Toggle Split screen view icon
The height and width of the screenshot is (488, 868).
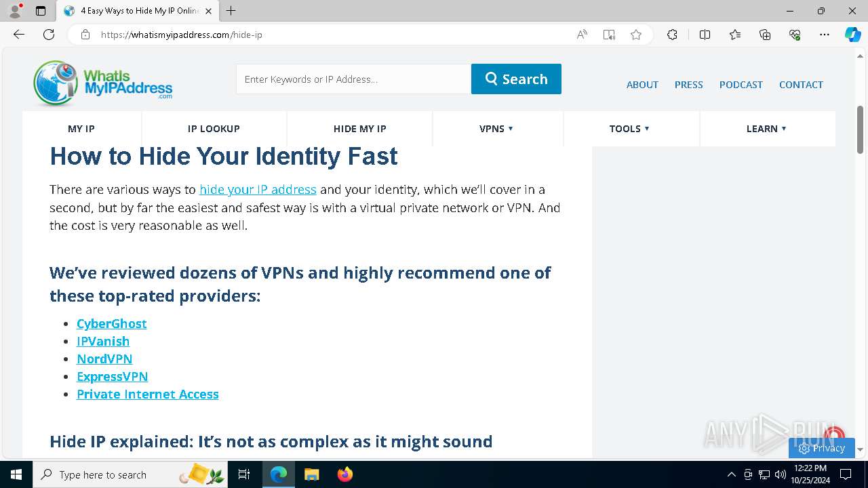(705, 35)
